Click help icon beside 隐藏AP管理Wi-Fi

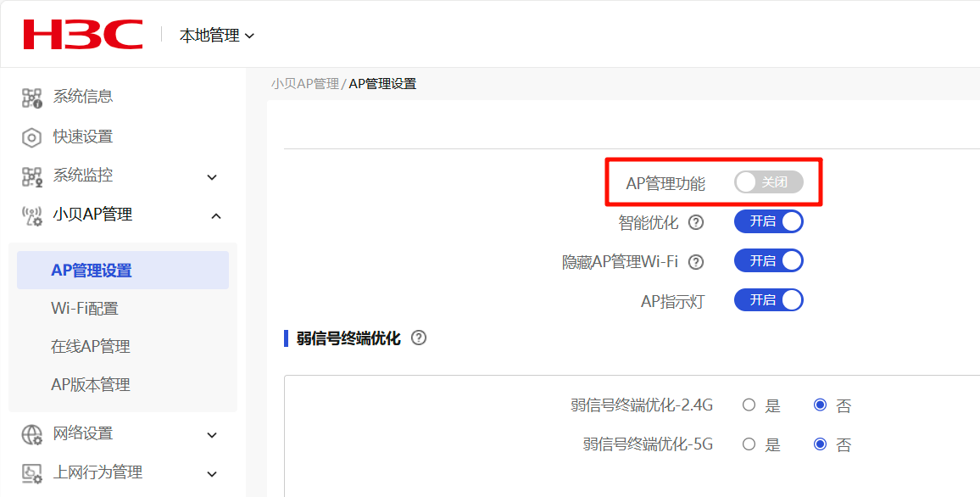pos(696,262)
